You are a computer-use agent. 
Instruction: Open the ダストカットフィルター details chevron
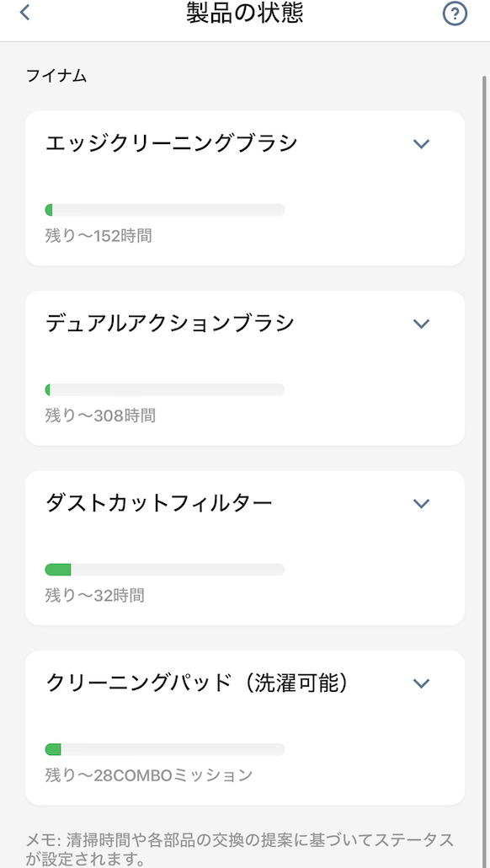click(421, 503)
